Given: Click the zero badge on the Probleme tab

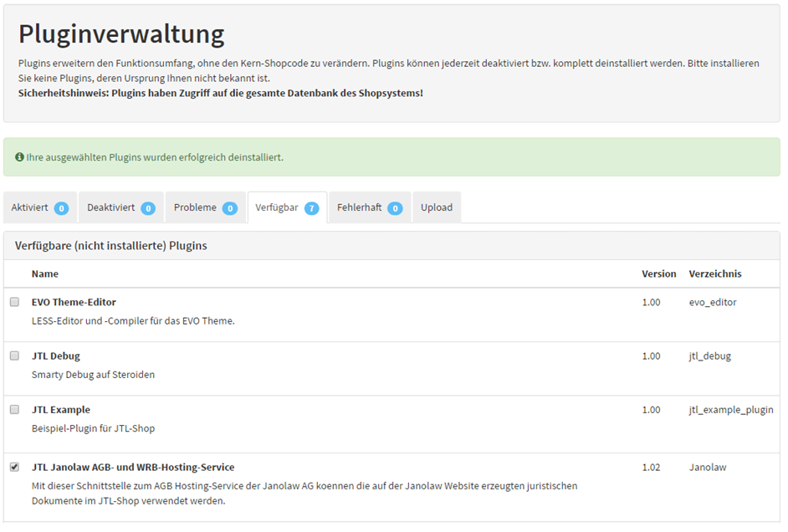Looking at the screenshot, I should click(x=229, y=206).
